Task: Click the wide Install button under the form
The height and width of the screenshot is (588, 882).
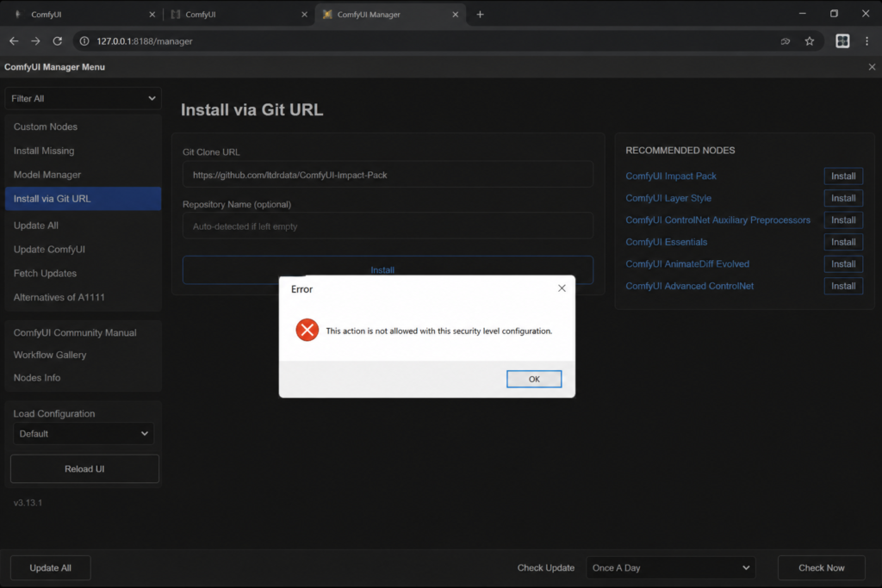Action: click(x=388, y=269)
